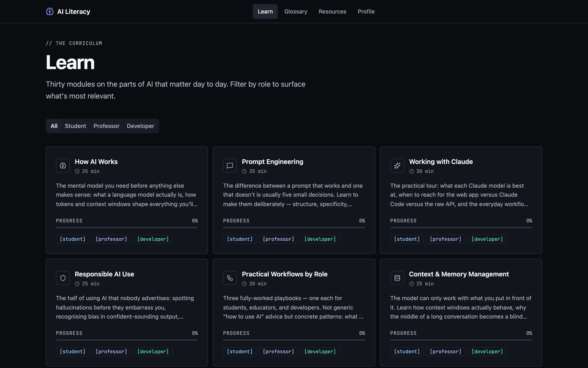Filter modules by Student role
The width and height of the screenshot is (588, 368).
click(x=75, y=126)
